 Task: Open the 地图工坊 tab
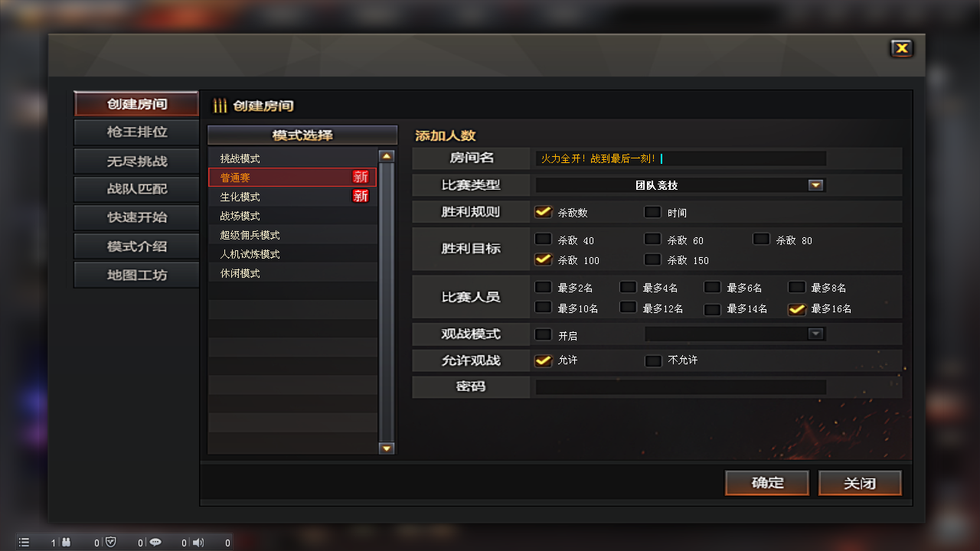coord(136,275)
